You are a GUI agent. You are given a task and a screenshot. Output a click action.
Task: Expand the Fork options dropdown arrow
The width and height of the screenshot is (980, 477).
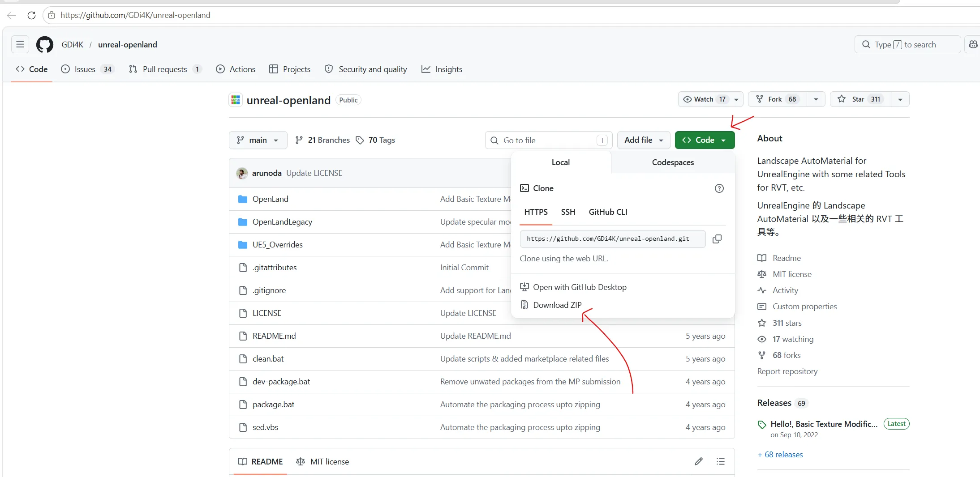(816, 99)
